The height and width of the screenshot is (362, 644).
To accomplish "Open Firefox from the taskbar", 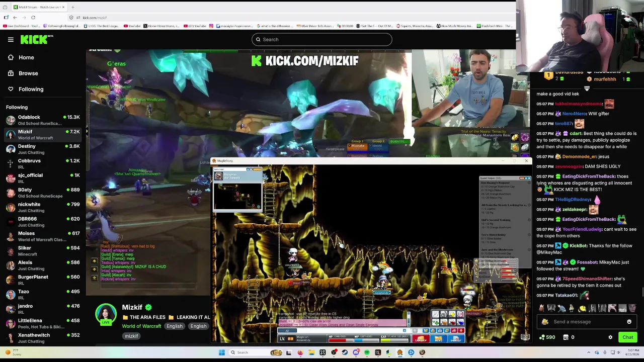I will coord(300,352).
